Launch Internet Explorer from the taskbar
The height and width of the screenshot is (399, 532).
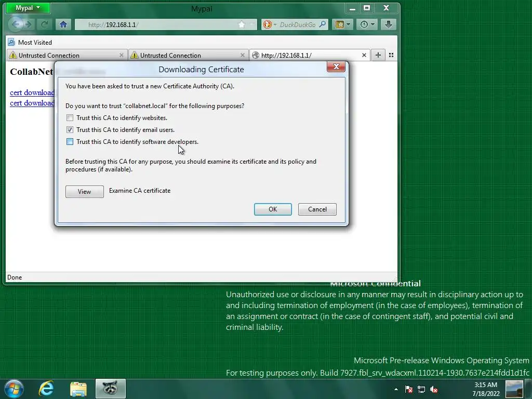[x=46, y=389]
